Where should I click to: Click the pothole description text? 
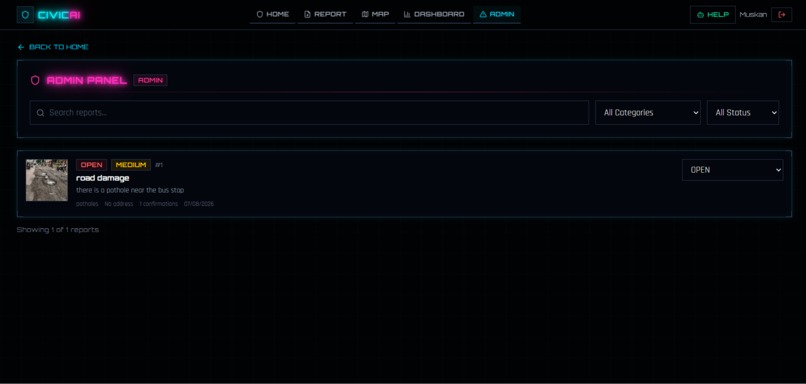pyautogui.click(x=130, y=190)
